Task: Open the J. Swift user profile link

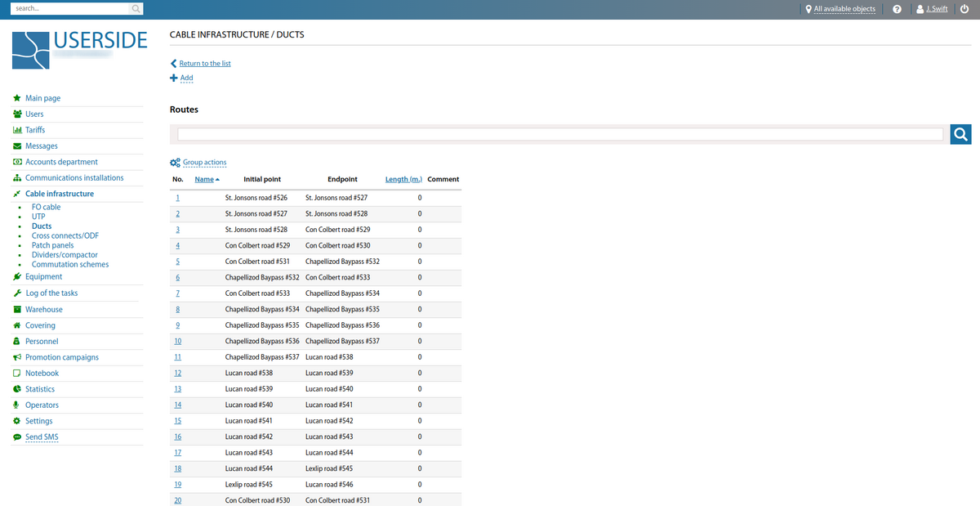Action: click(936, 9)
